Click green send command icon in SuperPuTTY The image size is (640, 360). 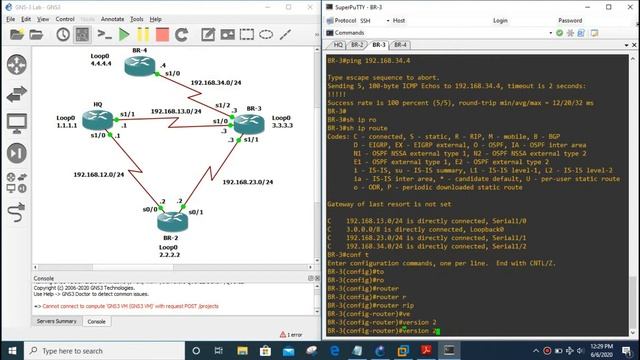tap(559, 33)
